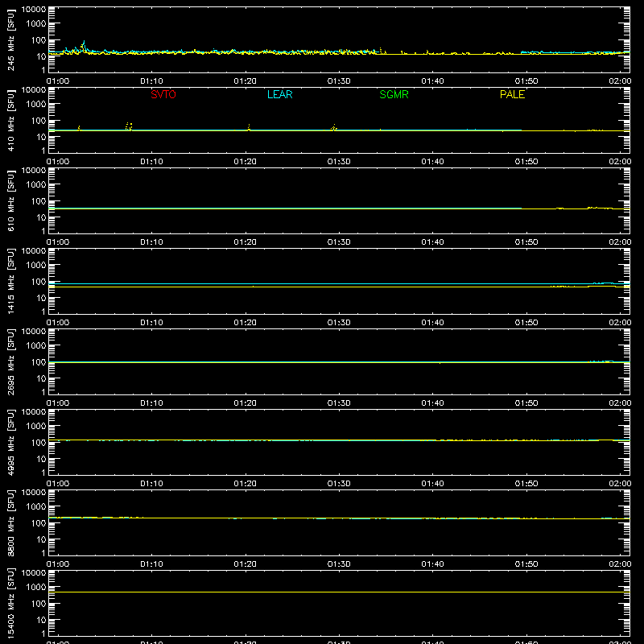Click 02:00 tick label below 245 MHz plot
The image size is (644, 644).
[620, 81]
